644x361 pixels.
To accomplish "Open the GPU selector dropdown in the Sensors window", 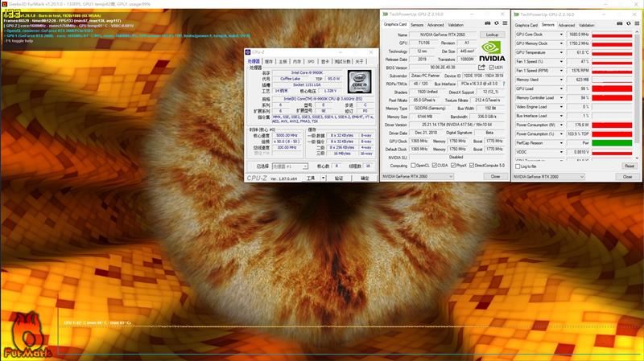I will [549, 177].
